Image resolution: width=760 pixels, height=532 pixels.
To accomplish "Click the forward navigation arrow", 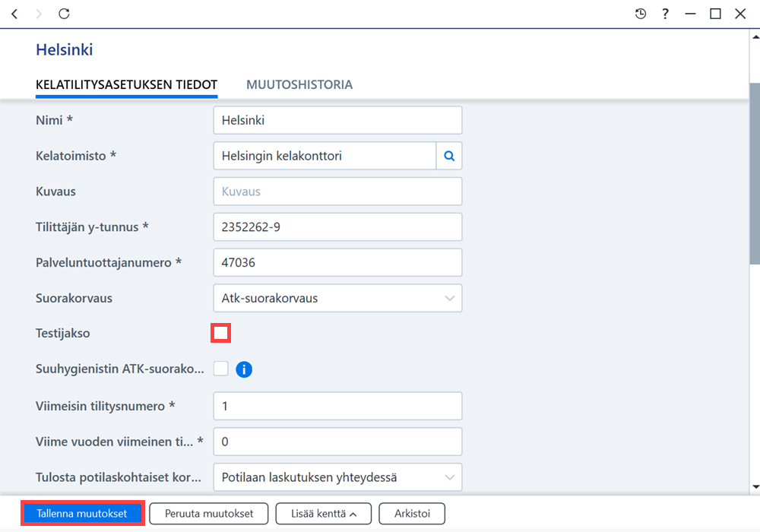I will click(x=39, y=14).
